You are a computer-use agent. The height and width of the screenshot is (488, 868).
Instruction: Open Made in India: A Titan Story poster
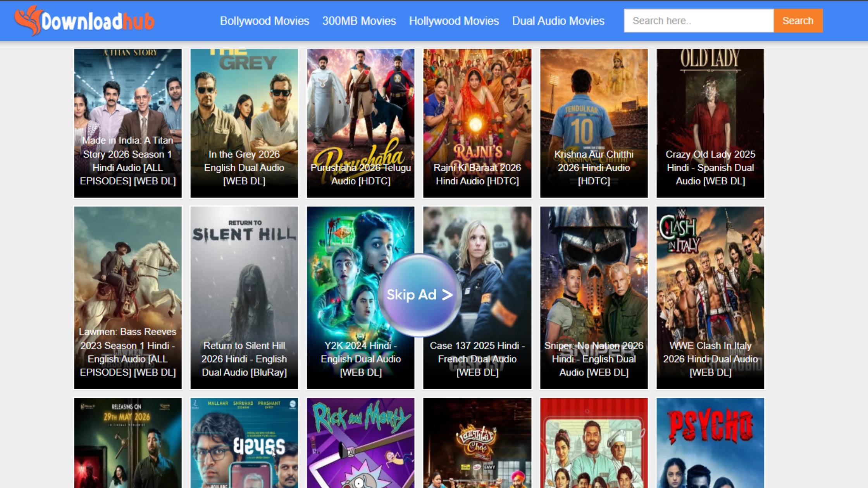pyautogui.click(x=128, y=123)
